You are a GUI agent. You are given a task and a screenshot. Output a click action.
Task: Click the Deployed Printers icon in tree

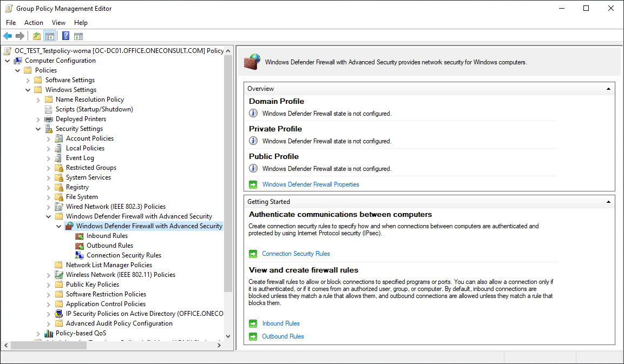(x=49, y=119)
